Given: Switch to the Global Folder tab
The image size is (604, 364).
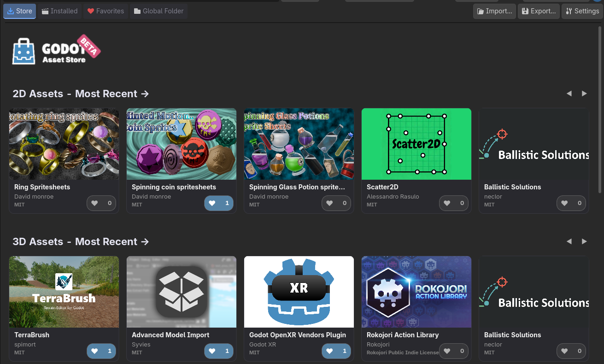Looking at the screenshot, I should click(x=158, y=11).
